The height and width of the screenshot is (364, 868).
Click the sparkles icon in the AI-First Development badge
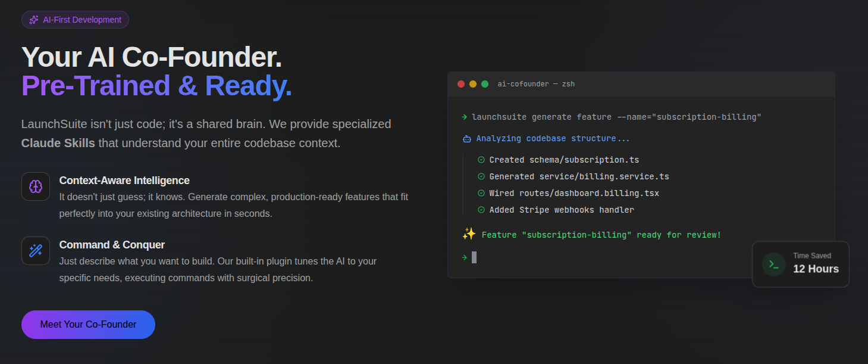click(x=33, y=20)
